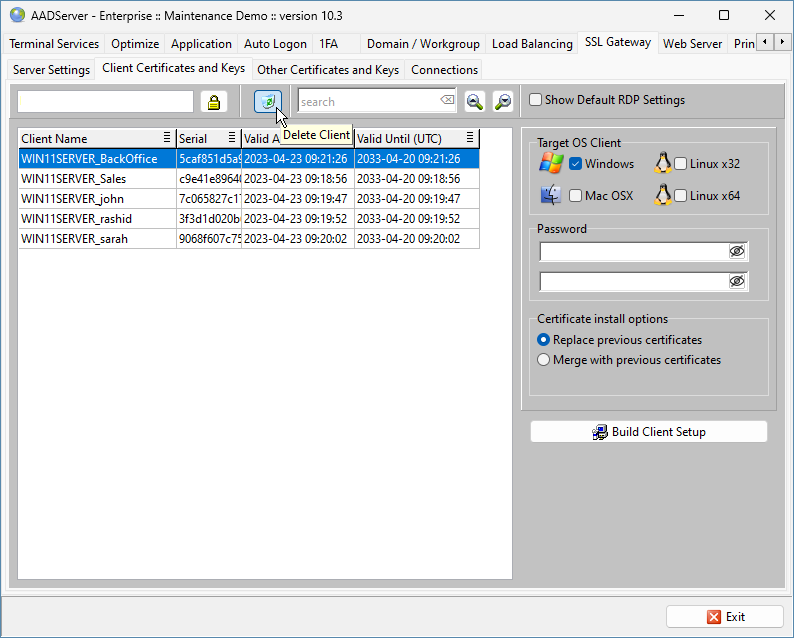Switch to the Load Balancing tab
794x638 pixels.
click(532, 44)
